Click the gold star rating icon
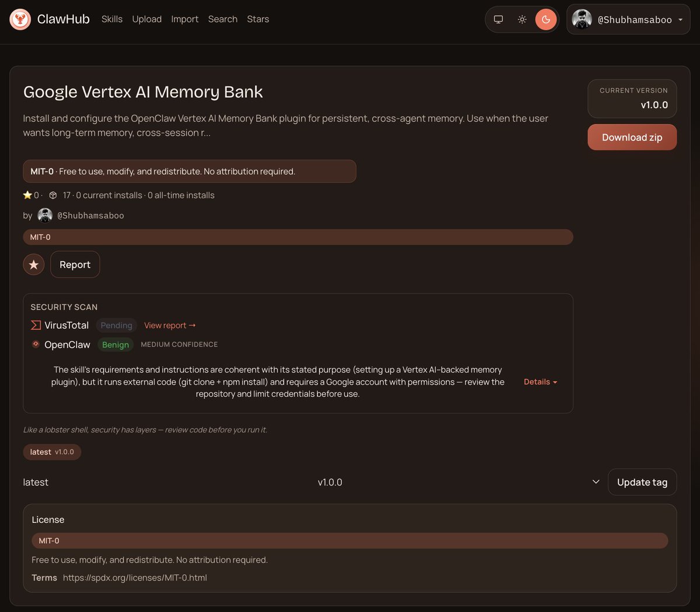The width and height of the screenshot is (700, 612). tap(27, 195)
